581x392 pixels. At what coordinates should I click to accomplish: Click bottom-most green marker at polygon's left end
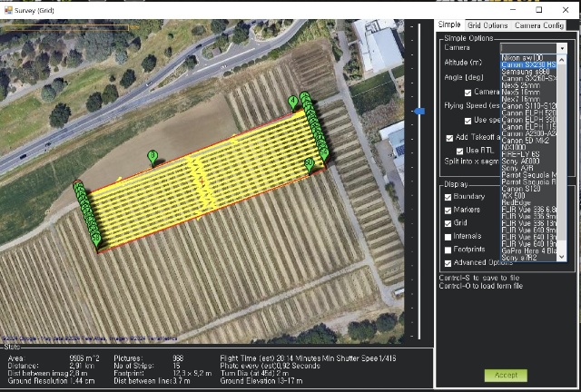(x=97, y=240)
